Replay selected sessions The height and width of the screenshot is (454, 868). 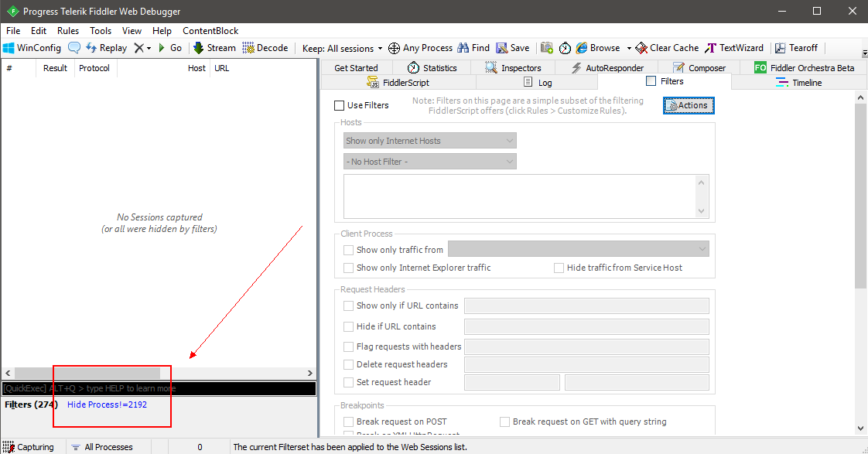[x=106, y=48]
